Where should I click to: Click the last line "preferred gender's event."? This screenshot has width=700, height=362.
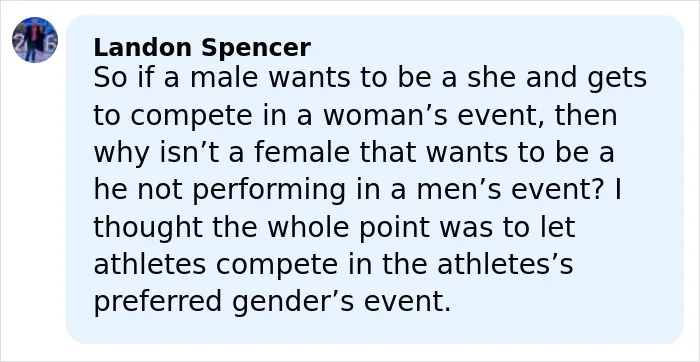click(272, 302)
